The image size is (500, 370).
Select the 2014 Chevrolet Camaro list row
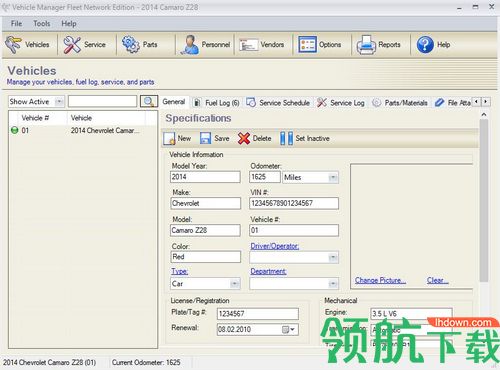point(83,130)
